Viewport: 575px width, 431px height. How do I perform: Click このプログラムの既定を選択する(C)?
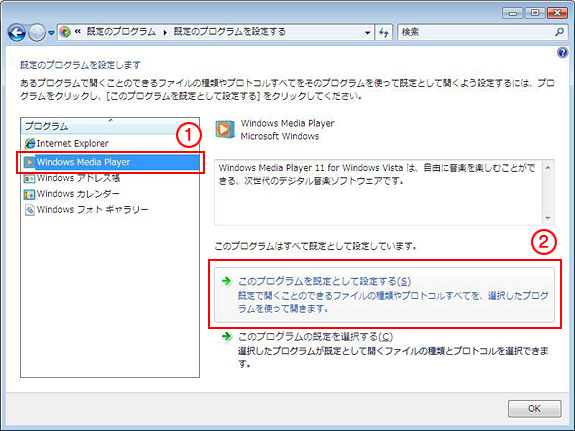click(385, 350)
